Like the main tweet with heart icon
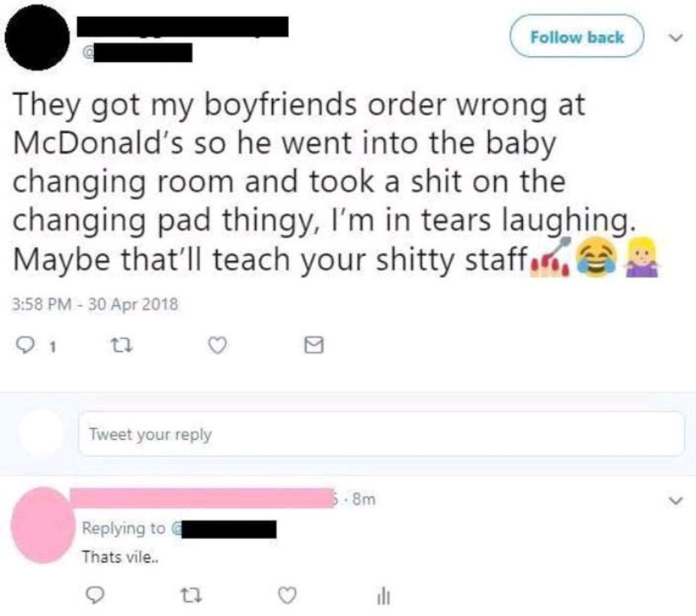This screenshot has width=696, height=616. point(218,346)
